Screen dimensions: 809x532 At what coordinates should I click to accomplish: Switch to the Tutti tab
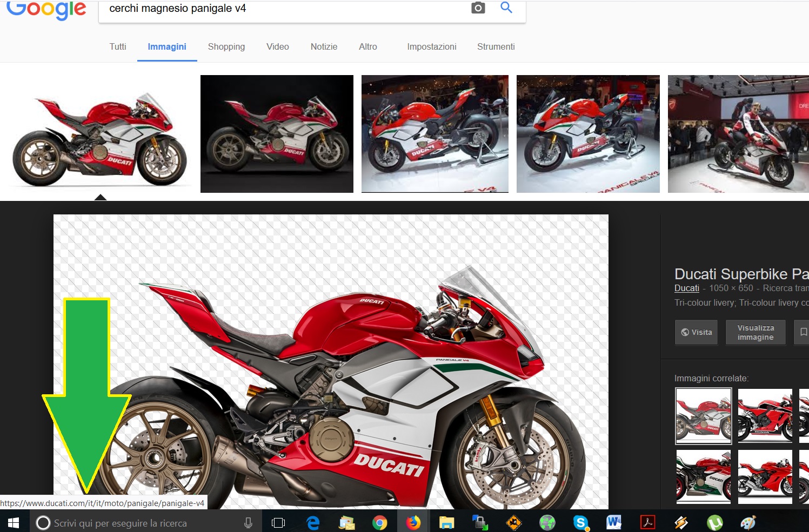118,47
